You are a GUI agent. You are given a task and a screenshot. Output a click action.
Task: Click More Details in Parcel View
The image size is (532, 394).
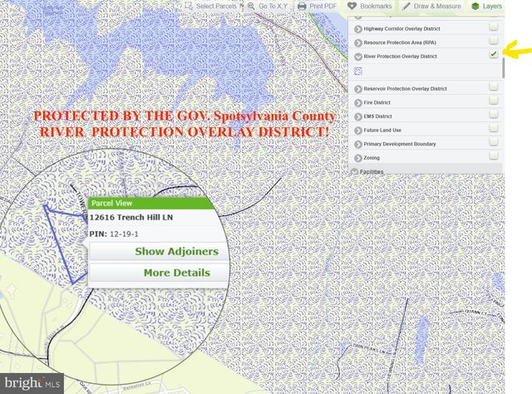point(177,273)
